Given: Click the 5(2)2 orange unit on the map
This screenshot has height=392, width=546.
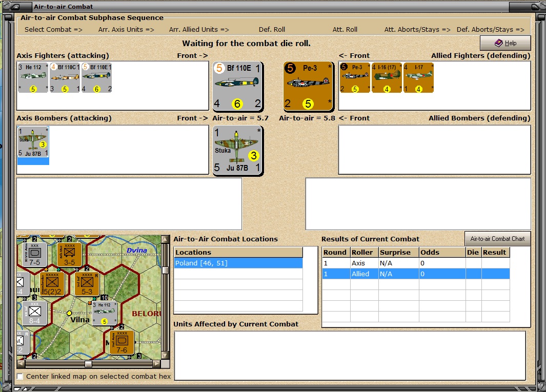Looking at the screenshot, I should pos(52,284).
